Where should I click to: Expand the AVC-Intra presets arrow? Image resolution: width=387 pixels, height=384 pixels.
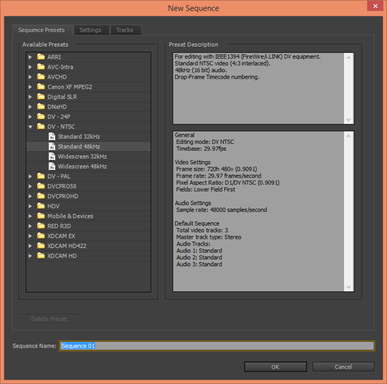pos(30,67)
